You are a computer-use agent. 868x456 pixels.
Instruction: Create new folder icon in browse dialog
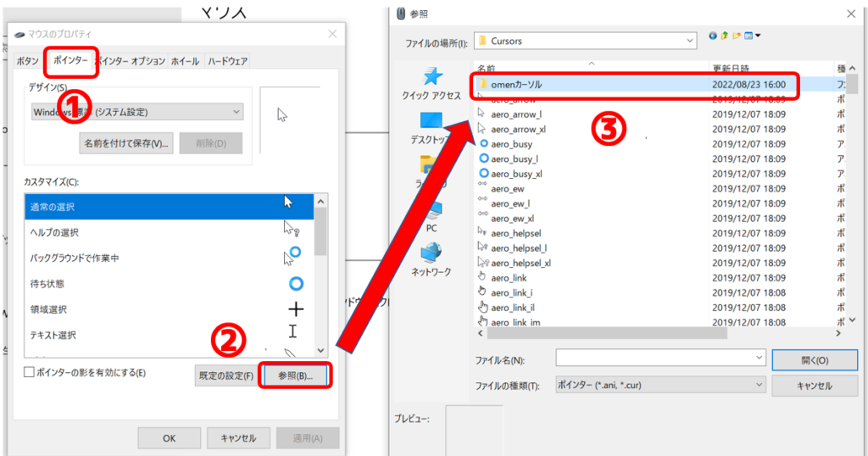tap(737, 36)
